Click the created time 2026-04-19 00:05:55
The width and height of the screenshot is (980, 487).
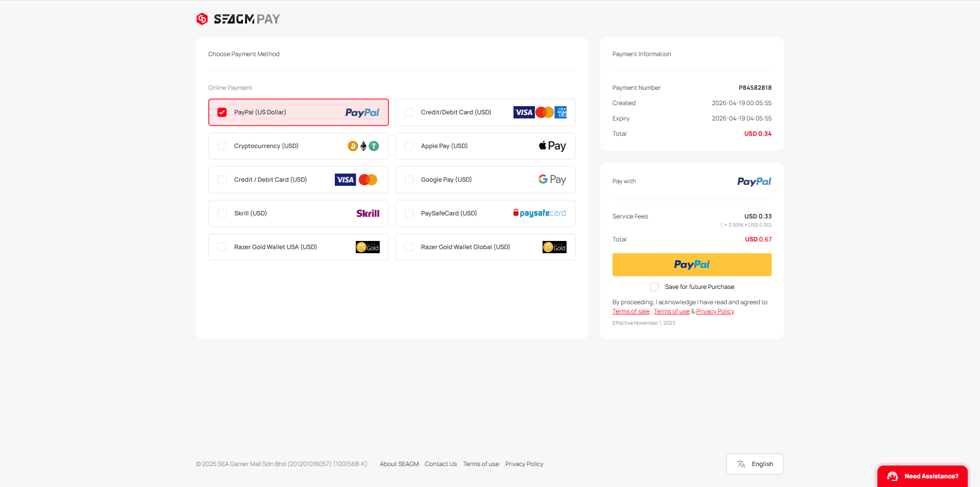[x=742, y=103]
